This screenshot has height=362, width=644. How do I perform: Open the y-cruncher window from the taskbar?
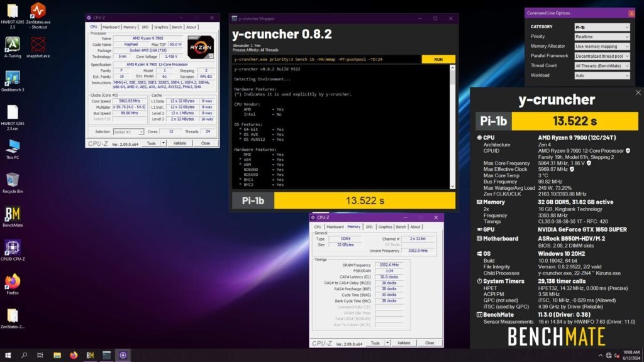(x=107, y=355)
